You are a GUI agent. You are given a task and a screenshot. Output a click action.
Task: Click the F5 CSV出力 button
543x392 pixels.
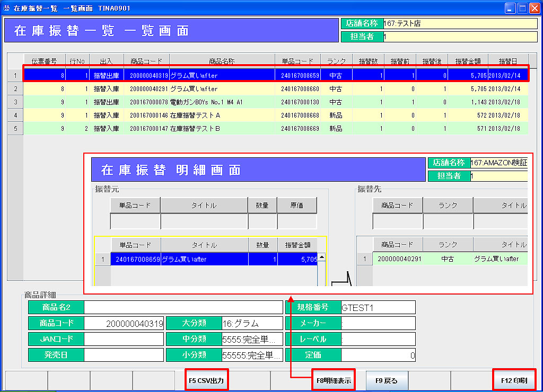tap(207, 380)
